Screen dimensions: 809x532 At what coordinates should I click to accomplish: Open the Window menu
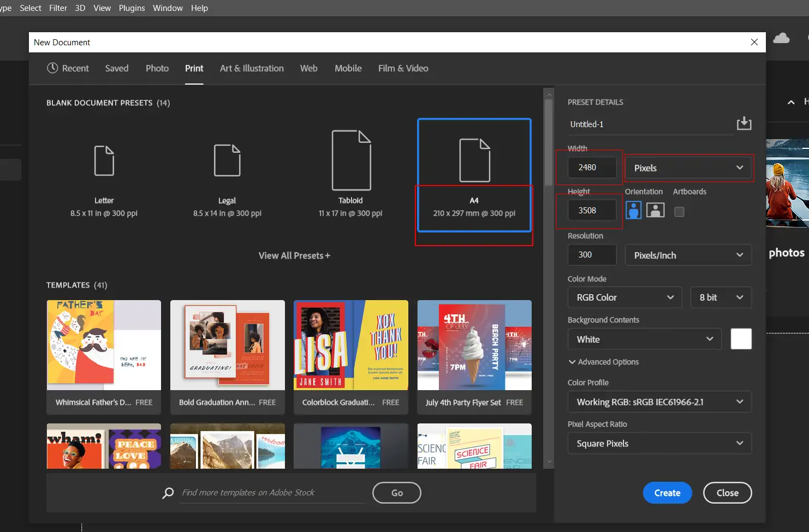click(168, 8)
